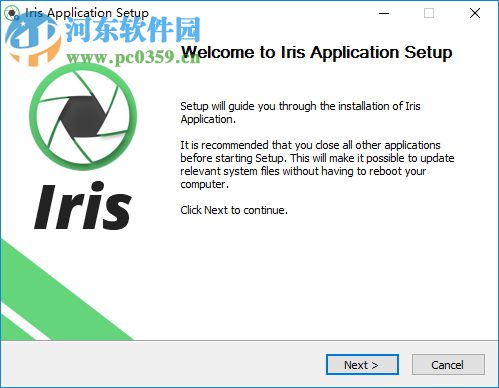Viewport: 499px width, 388px height.
Task: Click the sentence 'Setup will guide you through'
Action: pos(300,113)
